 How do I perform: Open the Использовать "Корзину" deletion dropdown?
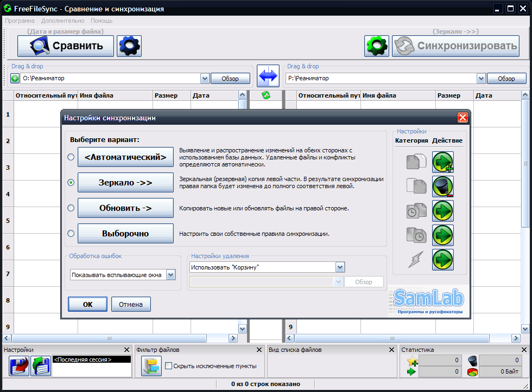pos(340,267)
